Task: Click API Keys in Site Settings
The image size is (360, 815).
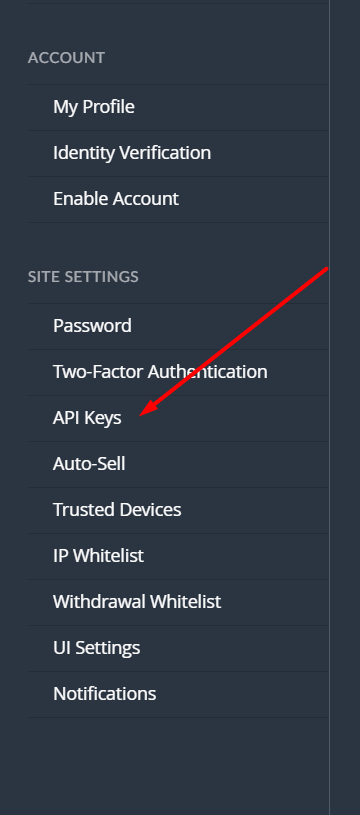Action: 178,418
